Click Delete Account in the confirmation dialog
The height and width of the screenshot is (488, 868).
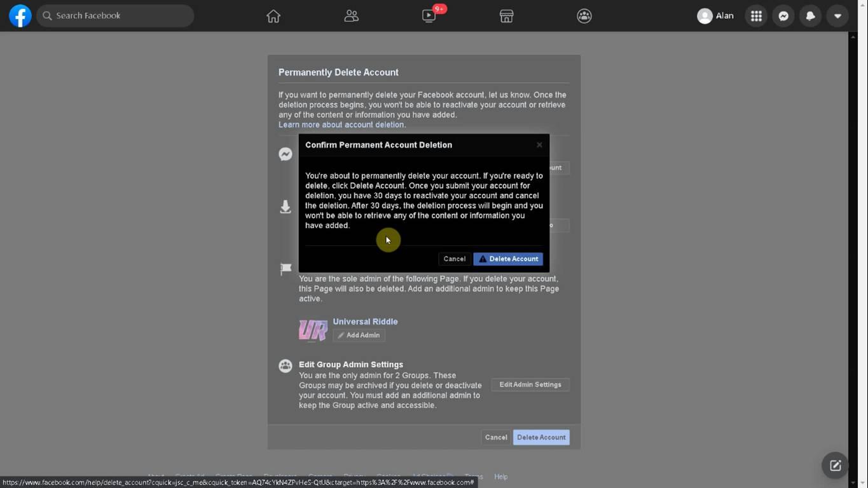click(x=508, y=259)
